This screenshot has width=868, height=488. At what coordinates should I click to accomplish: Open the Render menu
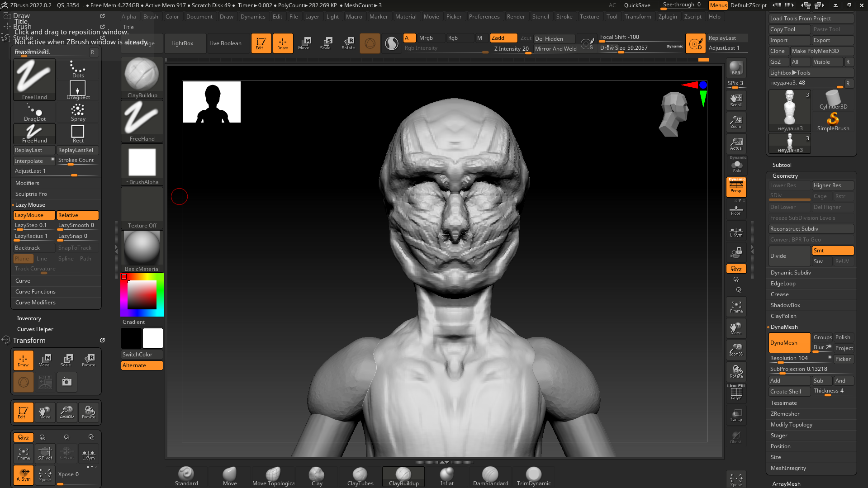click(x=516, y=17)
